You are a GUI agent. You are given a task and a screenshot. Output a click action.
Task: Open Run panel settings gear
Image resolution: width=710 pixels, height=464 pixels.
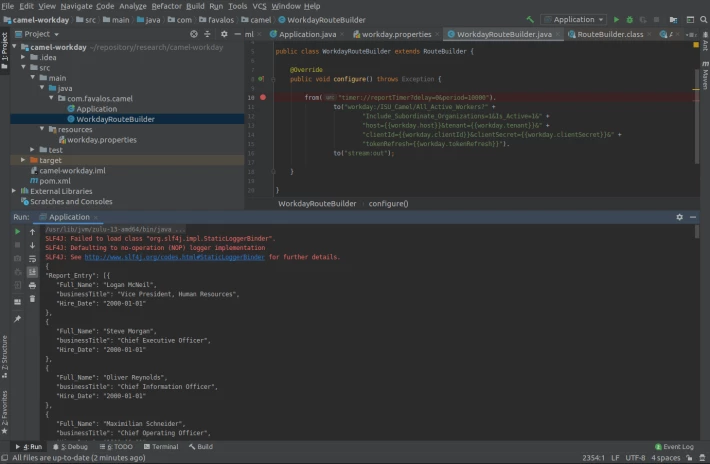click(x=679, y=217)
